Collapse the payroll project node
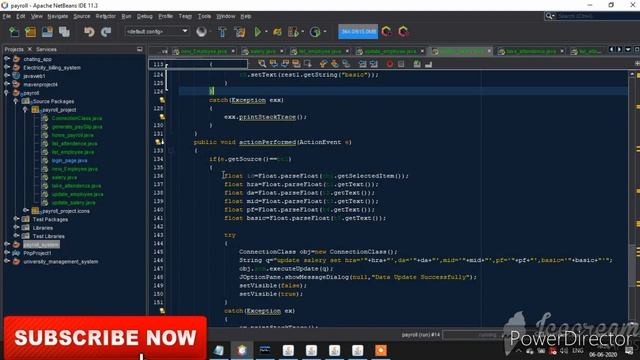640x360 pixels. (7, 93)
